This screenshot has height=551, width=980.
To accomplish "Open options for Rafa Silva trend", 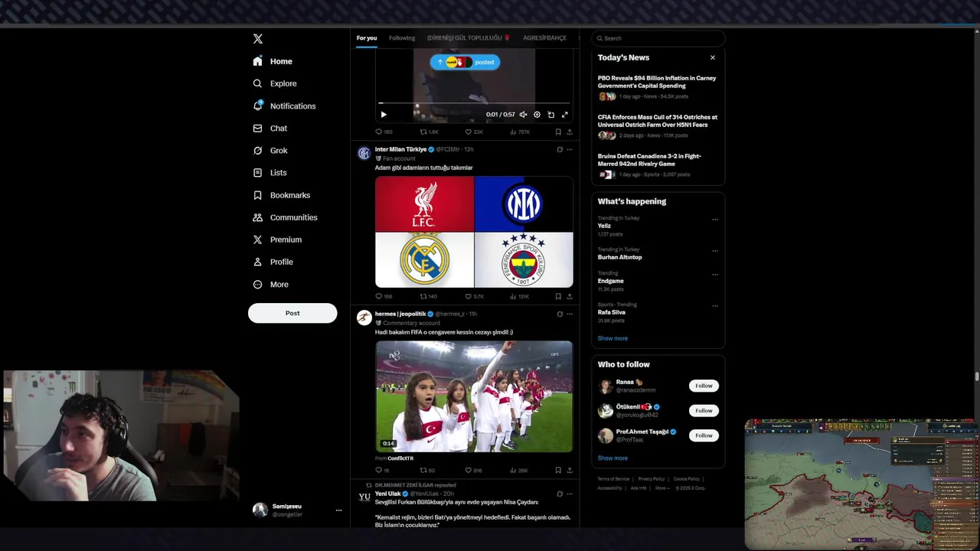I will coord(715,305).
